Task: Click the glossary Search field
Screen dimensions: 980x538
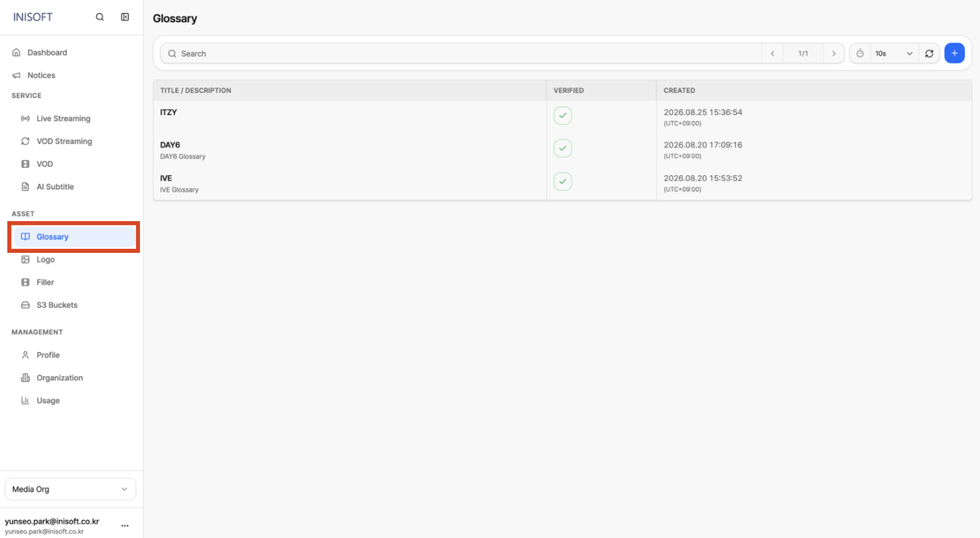Action: click(x=461, y=53)
